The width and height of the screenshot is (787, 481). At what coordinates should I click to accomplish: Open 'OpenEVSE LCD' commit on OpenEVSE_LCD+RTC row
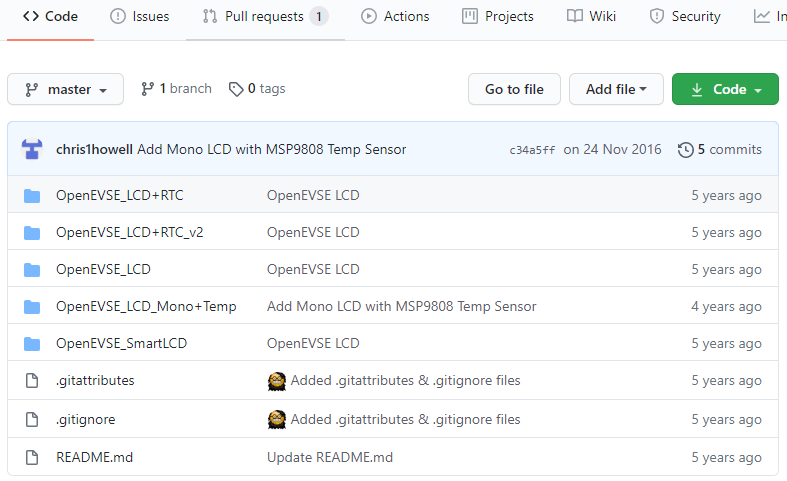pos(313,195)
